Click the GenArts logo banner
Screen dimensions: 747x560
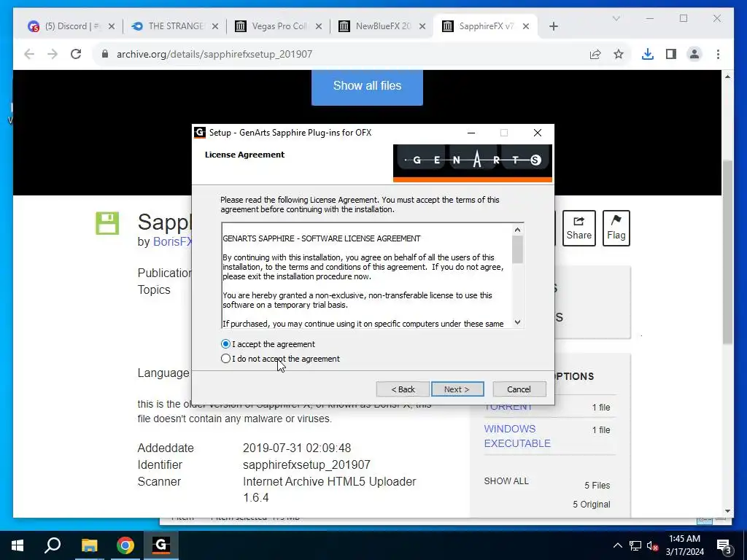[473, 163]
